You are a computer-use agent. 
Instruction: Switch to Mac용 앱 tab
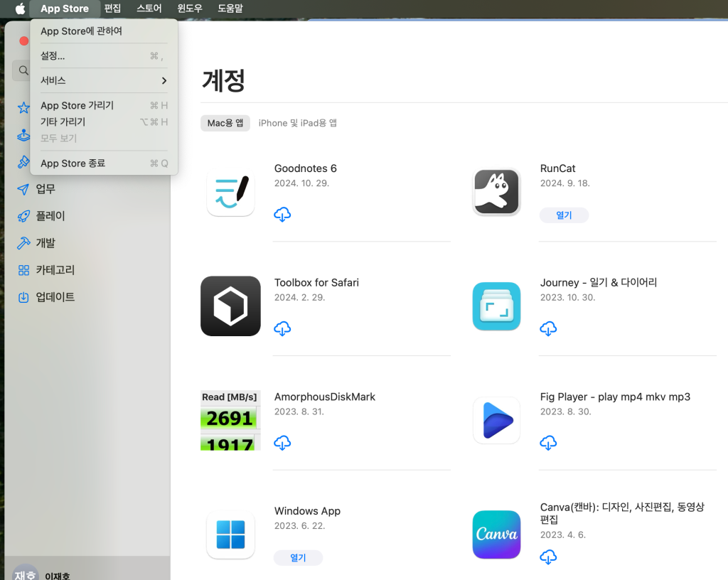tap(225, 123)
